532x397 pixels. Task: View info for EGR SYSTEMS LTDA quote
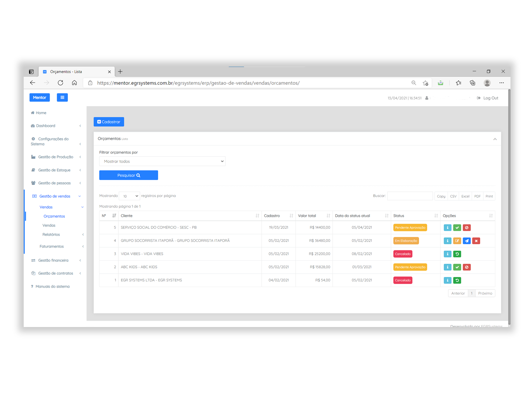[447, 280]
